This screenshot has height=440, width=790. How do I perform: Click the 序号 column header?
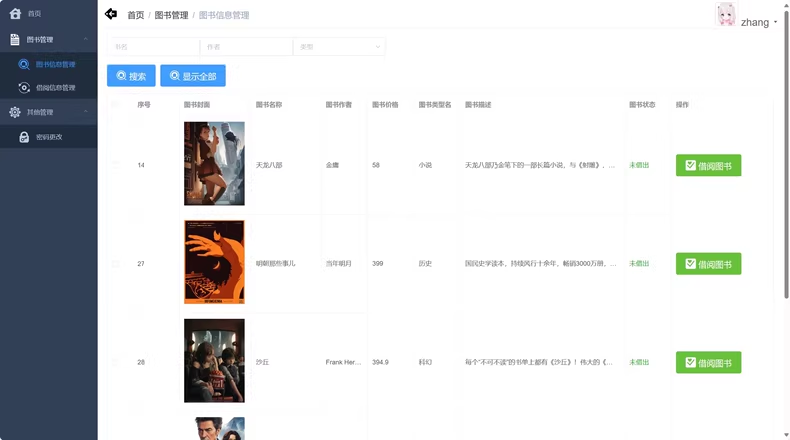coord(144,105)
